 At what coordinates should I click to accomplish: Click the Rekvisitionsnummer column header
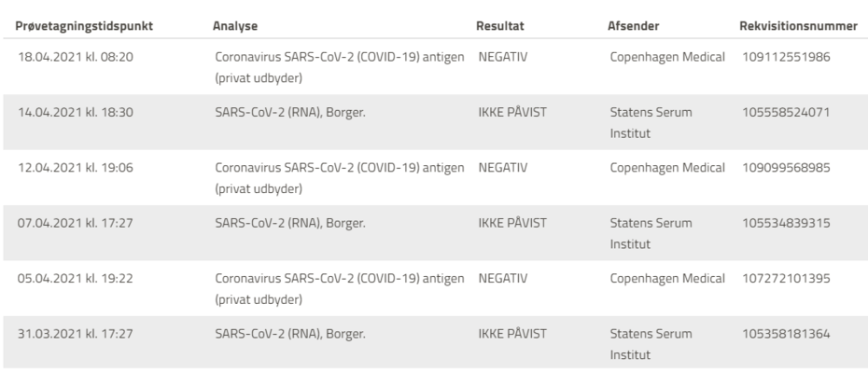[798, 25]
